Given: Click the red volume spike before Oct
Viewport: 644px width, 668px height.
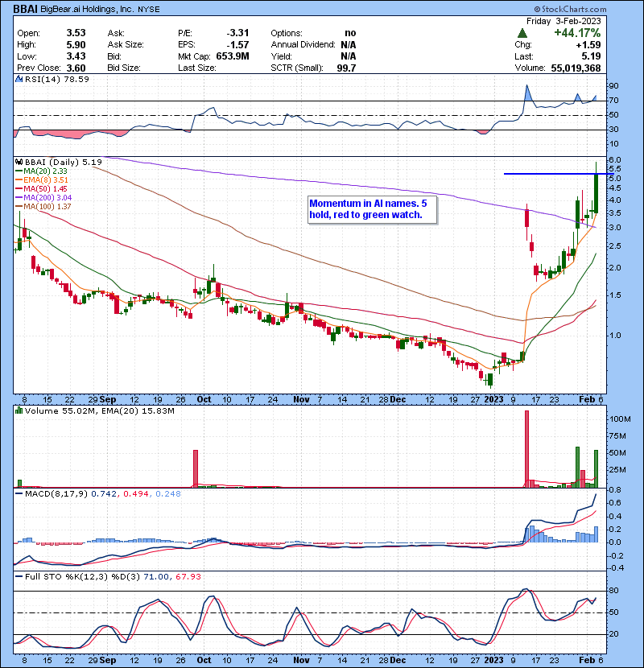Looking at the screenshot, I should pos(196,468).
